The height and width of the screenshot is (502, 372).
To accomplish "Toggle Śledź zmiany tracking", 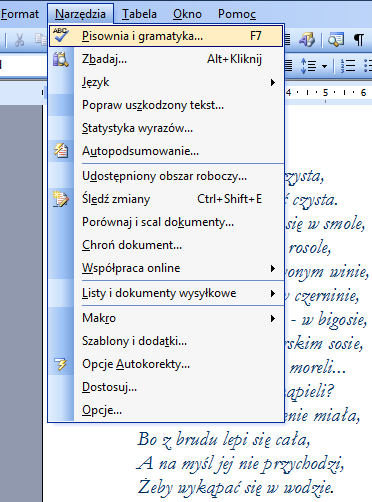I will click(x=166, y=199).
